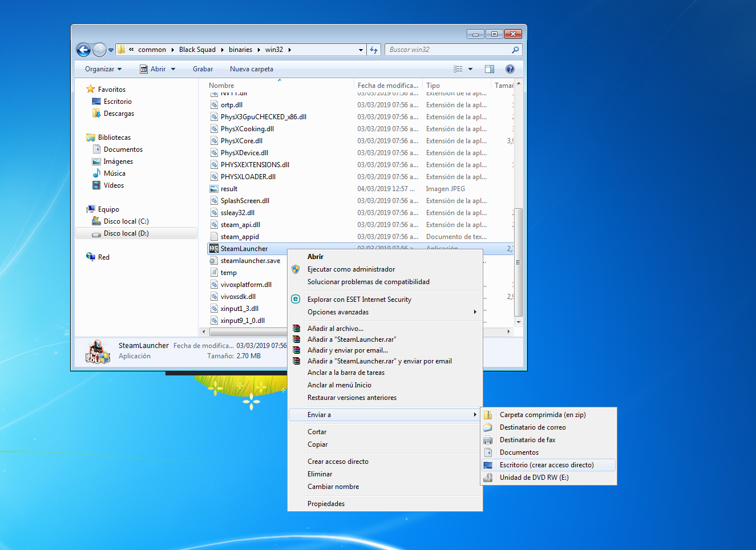The width and height of the screenshot is (756, 550).
Task: Expand the Opciones avanzadas submenu
Action: tap(475, 312)
